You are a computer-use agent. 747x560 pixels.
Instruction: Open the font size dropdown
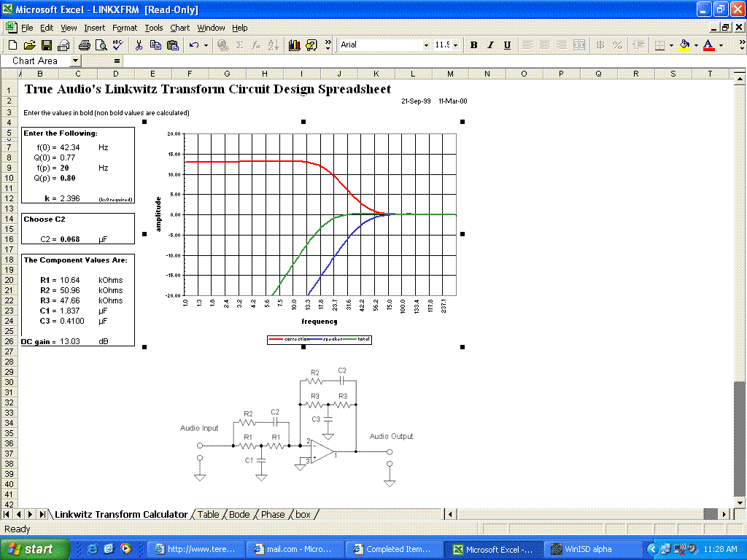point(455,45)
